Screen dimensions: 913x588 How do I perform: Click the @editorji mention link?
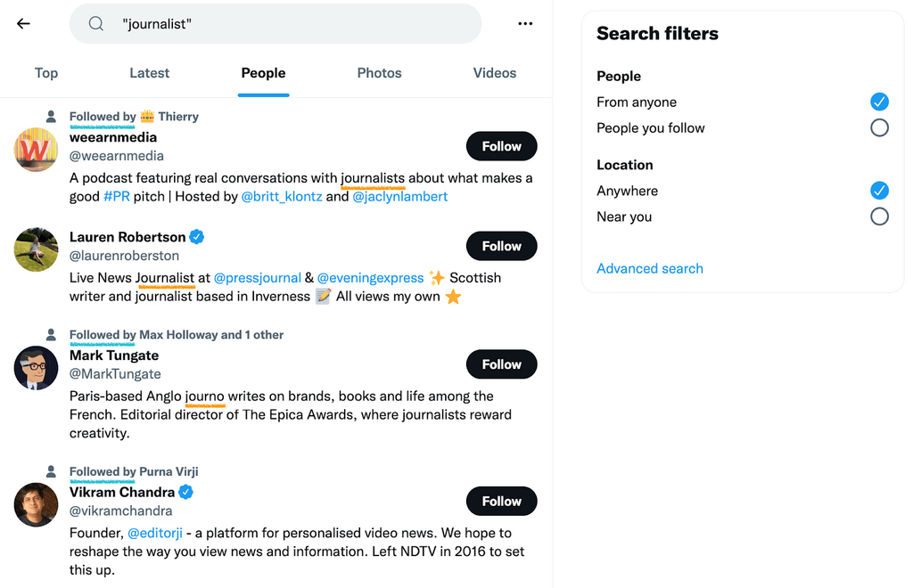(158, 533)
